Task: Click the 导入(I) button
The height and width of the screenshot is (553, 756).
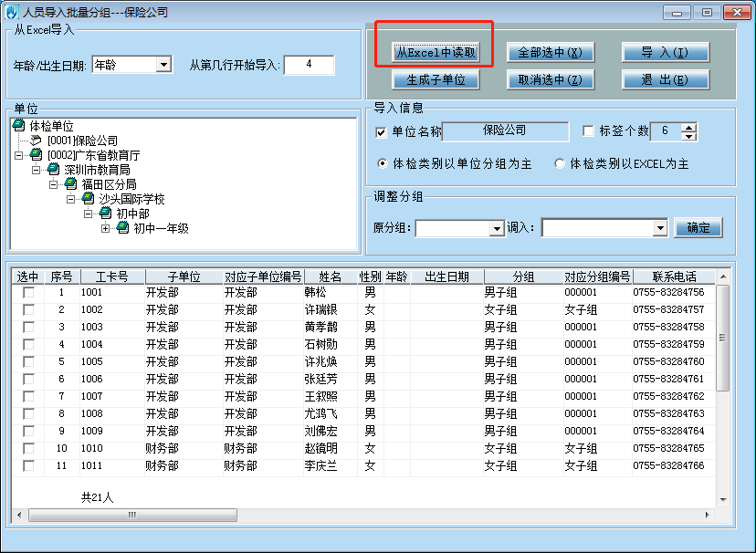Action: point(666,52)
